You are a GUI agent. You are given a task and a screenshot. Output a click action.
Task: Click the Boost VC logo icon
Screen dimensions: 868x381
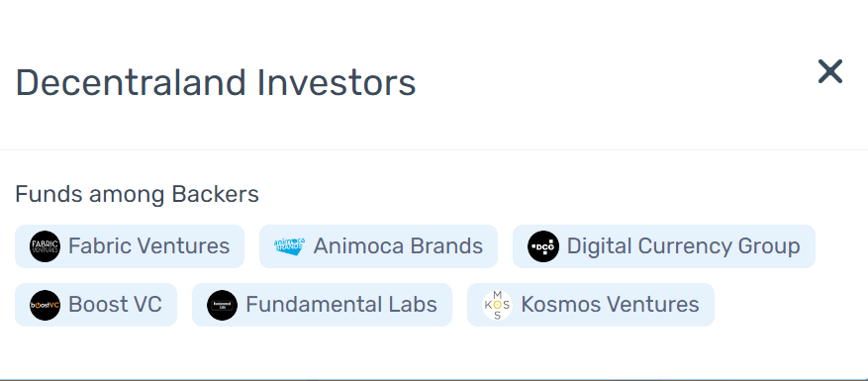[x=45, y=305]
